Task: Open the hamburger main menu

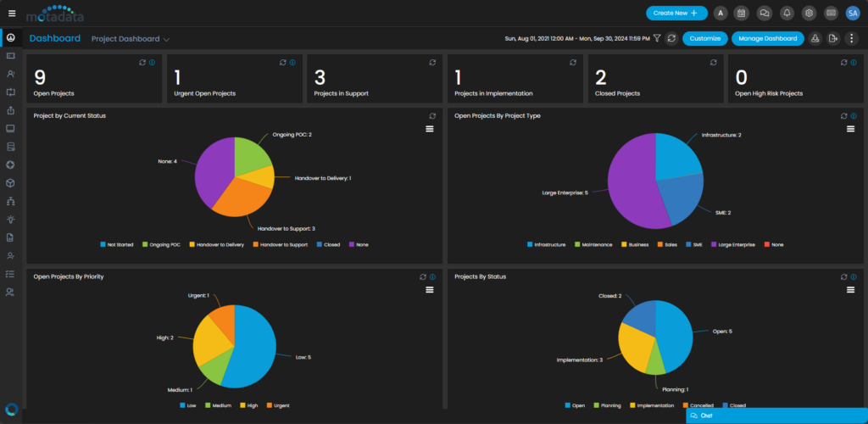Action: click(x=12, y=13)
